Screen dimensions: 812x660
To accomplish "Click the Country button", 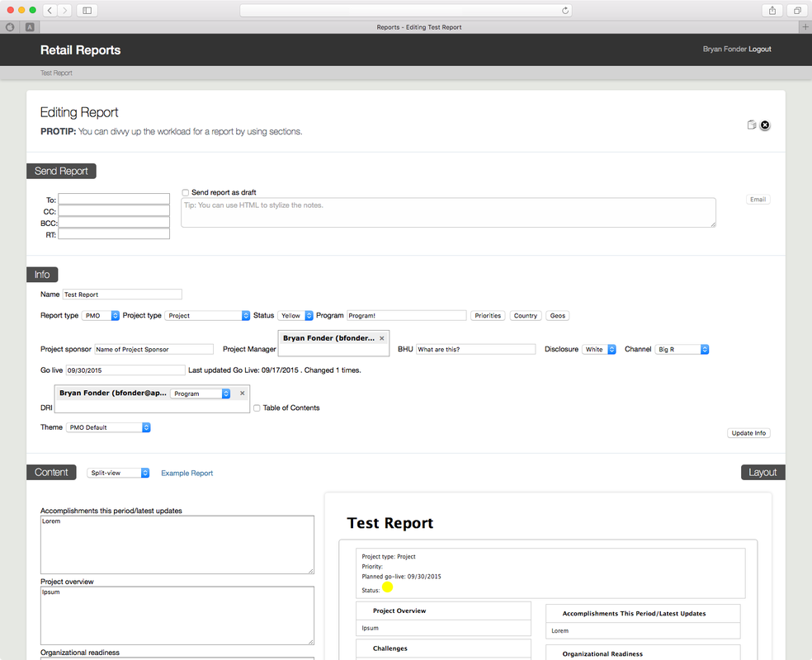I will (x=526, y=316).
